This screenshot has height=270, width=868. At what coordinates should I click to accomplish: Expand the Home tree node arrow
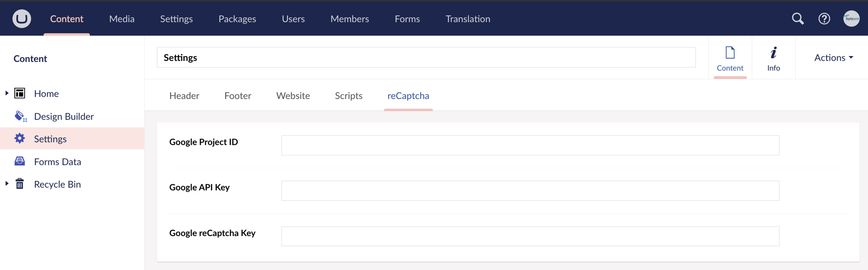point(7,93)
